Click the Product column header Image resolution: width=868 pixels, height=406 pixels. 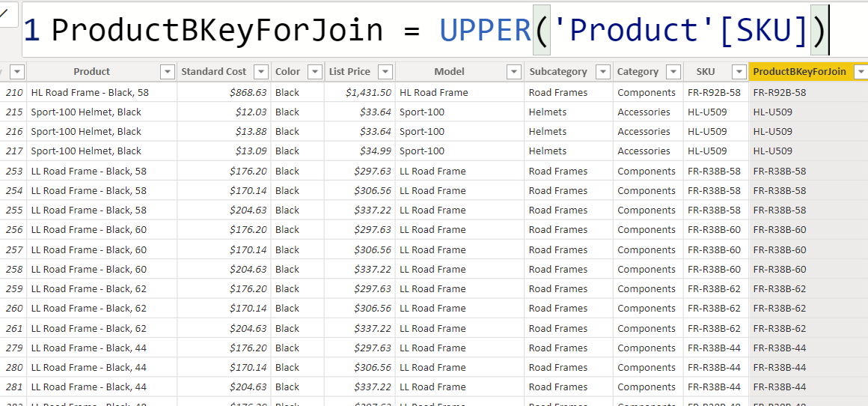91,72
